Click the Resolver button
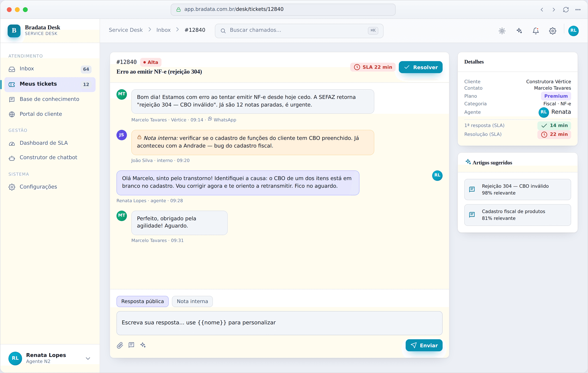 [x=421, y=67]
